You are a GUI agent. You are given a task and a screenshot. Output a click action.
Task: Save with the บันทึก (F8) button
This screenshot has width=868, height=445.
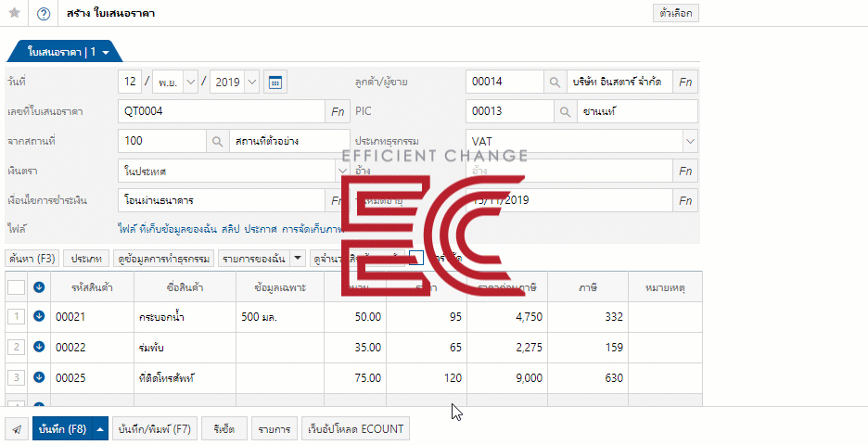[62, 429]
